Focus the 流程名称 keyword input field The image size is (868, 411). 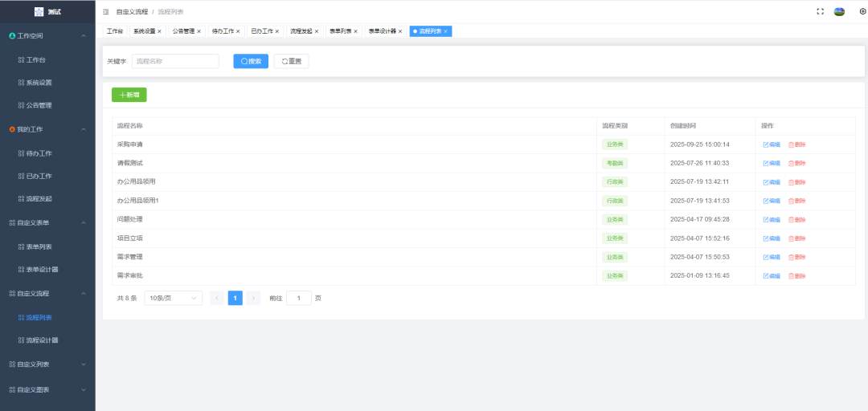[174, 61]
